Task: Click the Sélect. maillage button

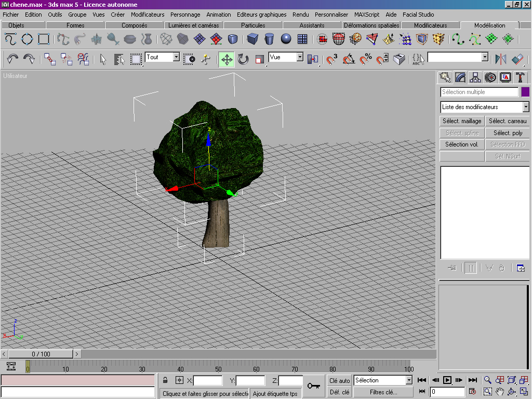Action: coord(462,121)
